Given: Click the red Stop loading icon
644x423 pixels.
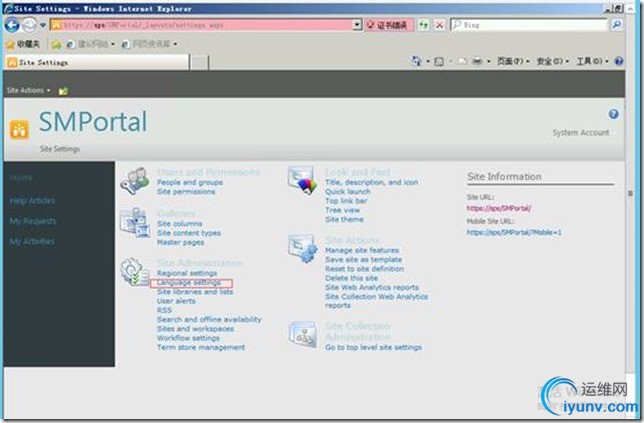Looking at the screenshot, I should pyautogui.click(x=439, y=25).
